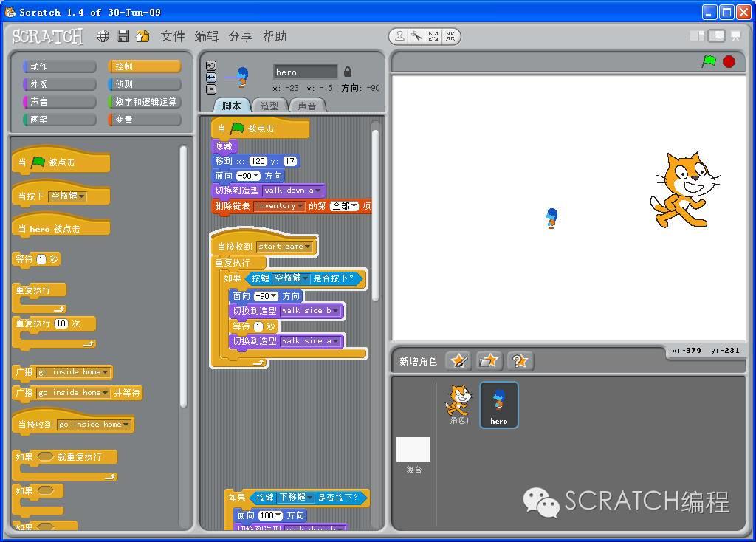Open the 全部 item dropdown
This screenshot has height=542, width=756.
click(x=354, y=206)
